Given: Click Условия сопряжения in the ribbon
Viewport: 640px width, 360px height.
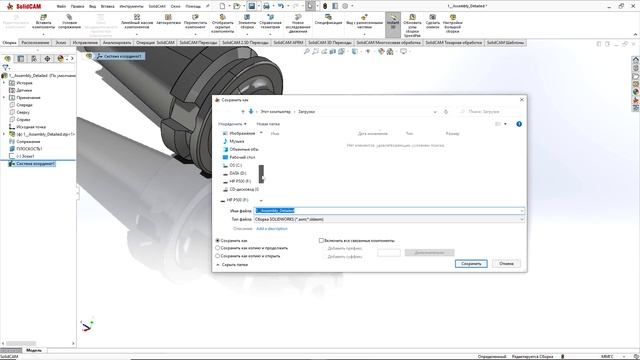Looking at the screenshot, I should (x=69, y=22).
